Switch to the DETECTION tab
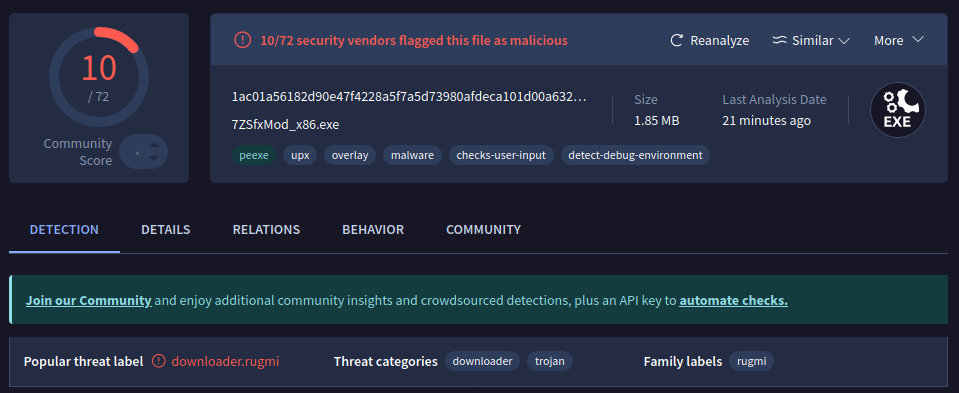The width and height of the screenshot is (959, 393). [64, 230]
